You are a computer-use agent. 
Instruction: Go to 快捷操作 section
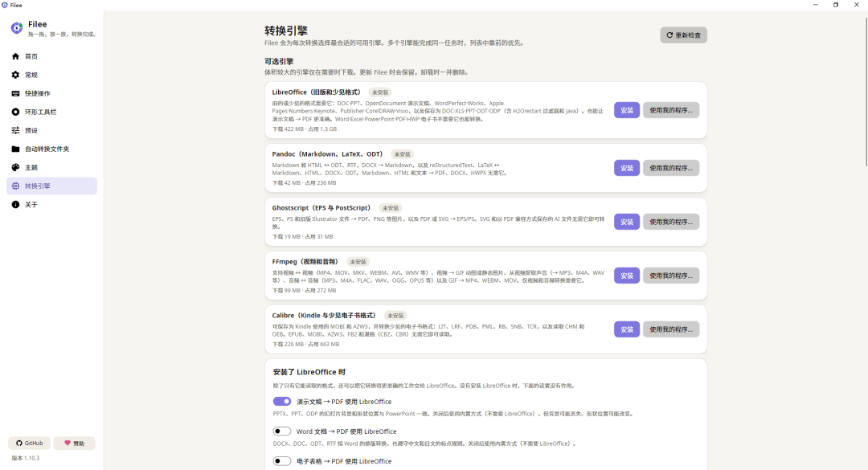pyautogui.click(x=51, y=93)
